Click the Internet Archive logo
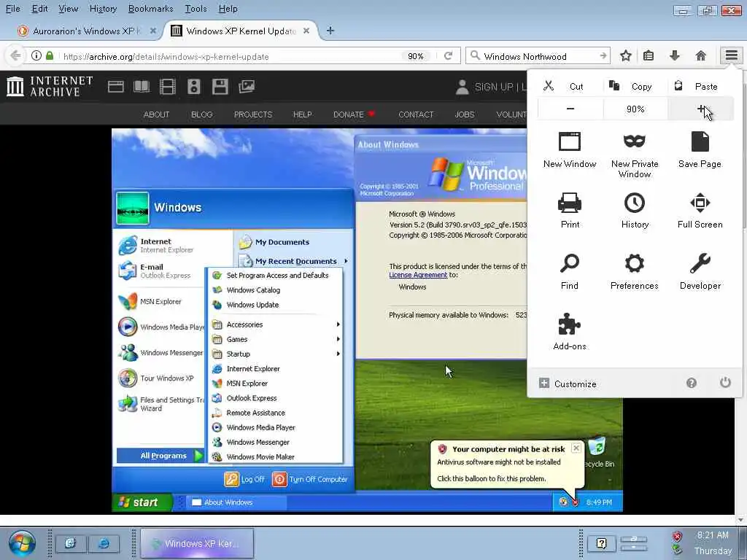Viewport: 747px width, 560px height. pos(50,86)
